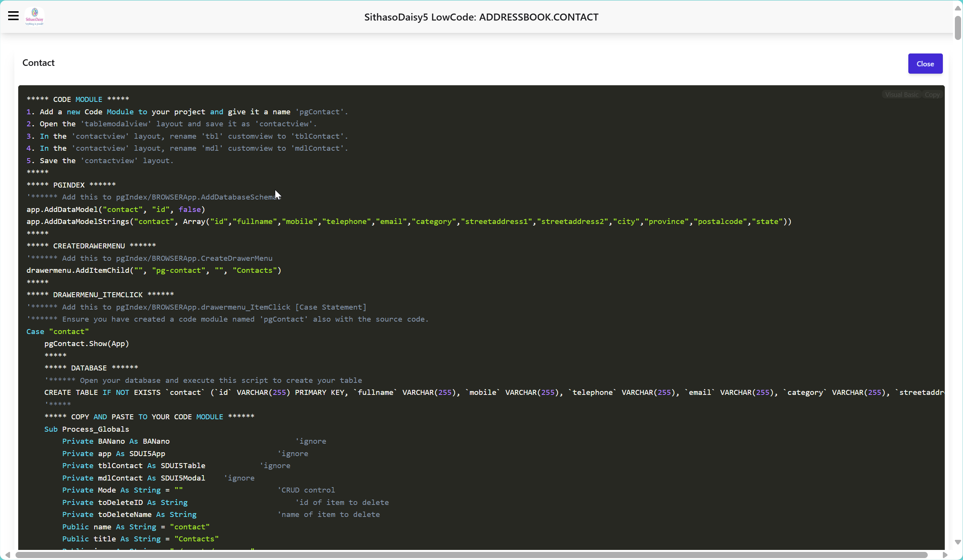Click the pgContact.Show(App) line
The width and height of the screenshot is (963, 560).
point(87,343)
